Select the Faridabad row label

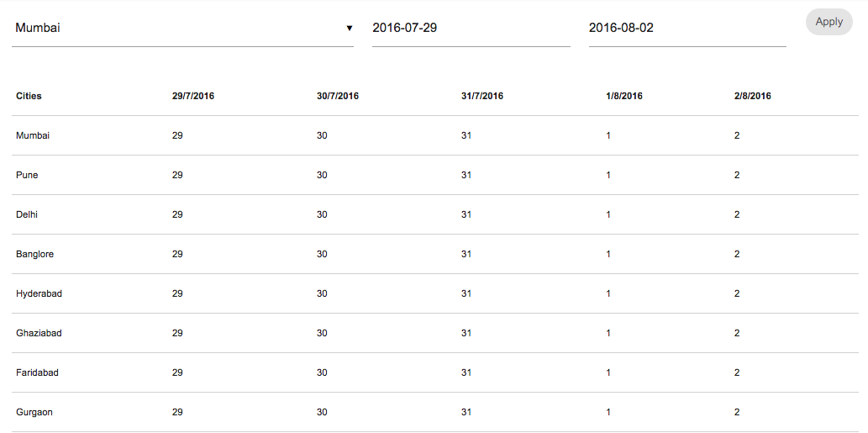tap(37, 372)
